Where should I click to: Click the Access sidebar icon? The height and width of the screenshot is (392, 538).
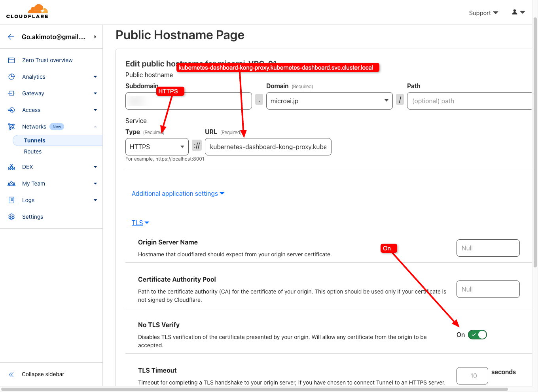11,110
